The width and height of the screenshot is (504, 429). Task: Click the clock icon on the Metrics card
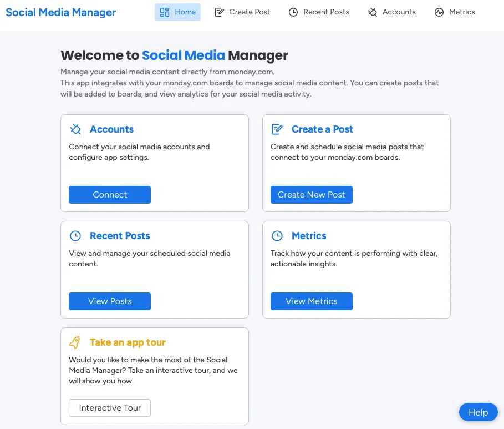point(277,236)
